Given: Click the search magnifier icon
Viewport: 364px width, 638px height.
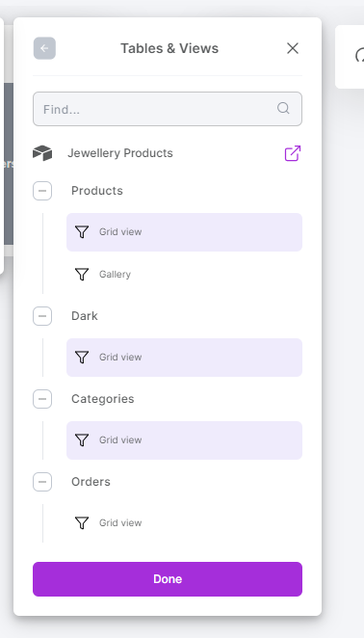Looking at the screenshot, I should tap(283, 108).
